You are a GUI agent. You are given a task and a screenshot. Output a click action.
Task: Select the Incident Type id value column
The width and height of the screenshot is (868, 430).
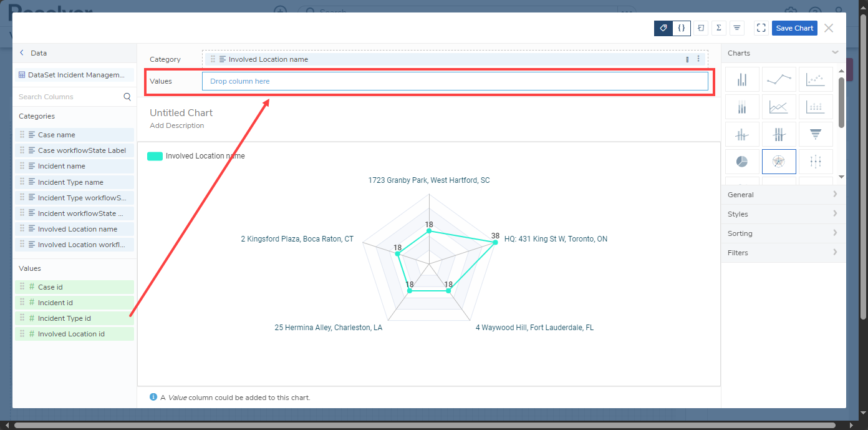tap(74, 318)
